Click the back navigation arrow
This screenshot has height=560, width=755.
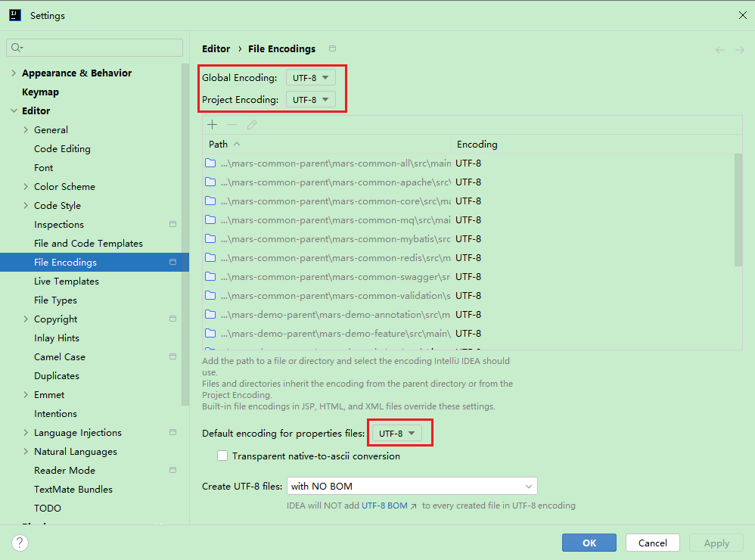(x=719, y=49)
